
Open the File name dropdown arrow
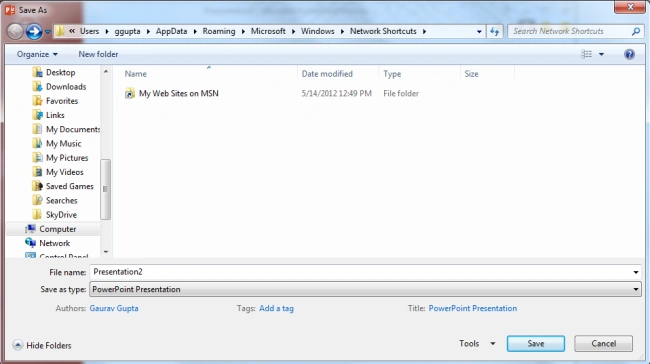635,272
